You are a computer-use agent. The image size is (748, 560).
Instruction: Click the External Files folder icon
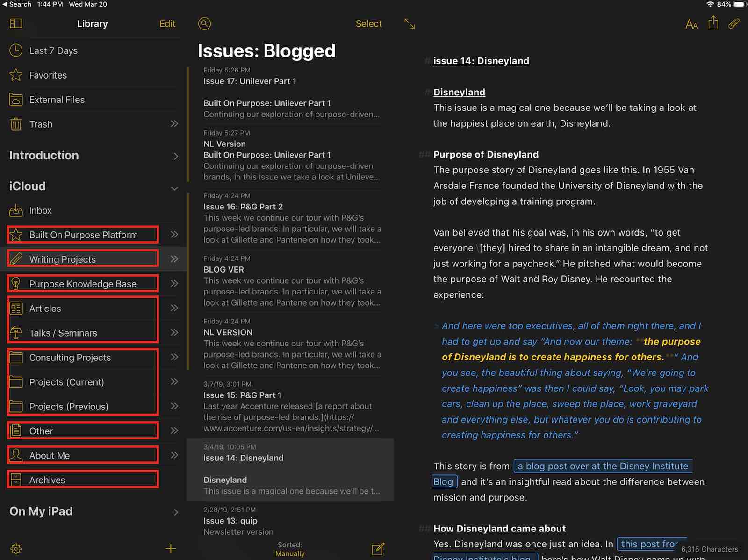coord(16,100)
